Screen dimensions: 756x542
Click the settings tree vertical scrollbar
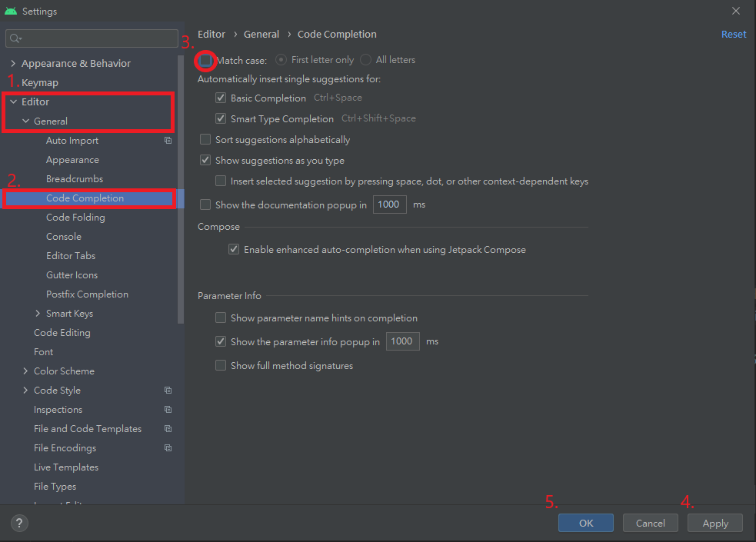(x=181, y=189)
